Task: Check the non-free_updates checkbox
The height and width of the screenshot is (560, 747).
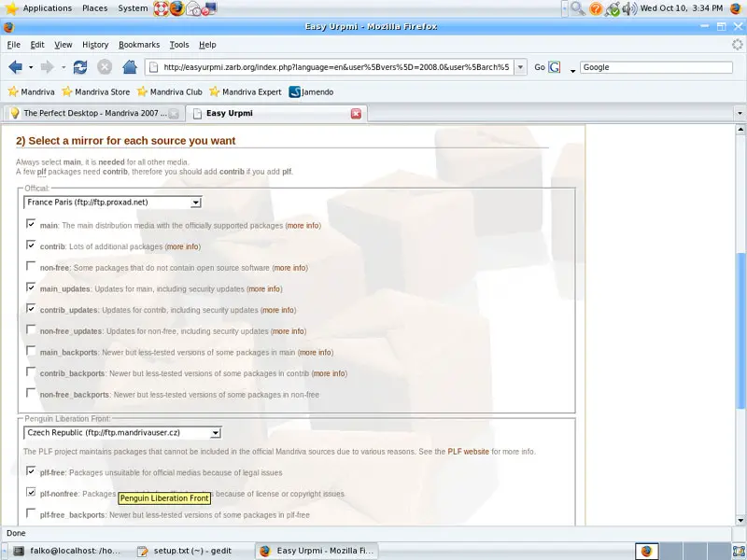Action: click(x=31, y=329)
